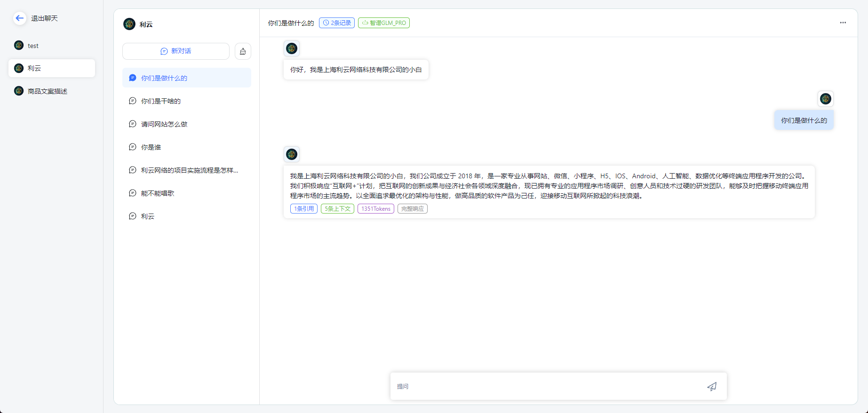The height and width of the screenshot is (413, 868).
Task: Click the user message bubble 你们是做什么的
Action: (x=804, y=120)
